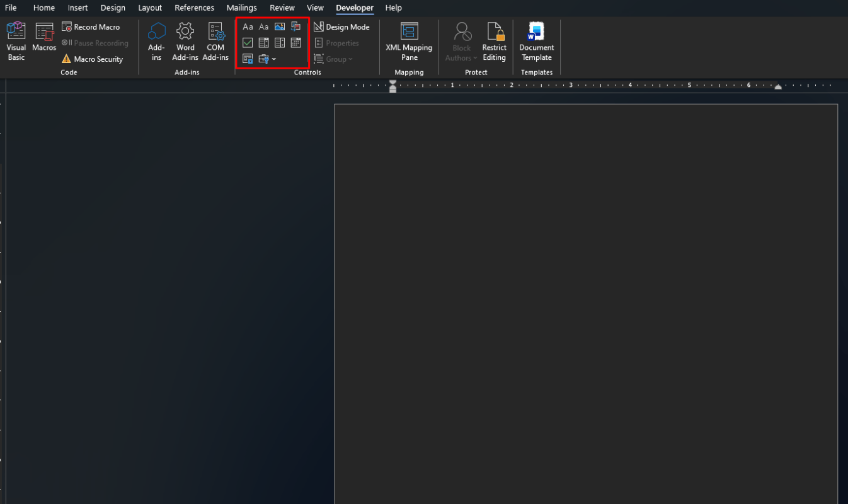
Task: Click the right indent marker on ruler
Action: 778,87
